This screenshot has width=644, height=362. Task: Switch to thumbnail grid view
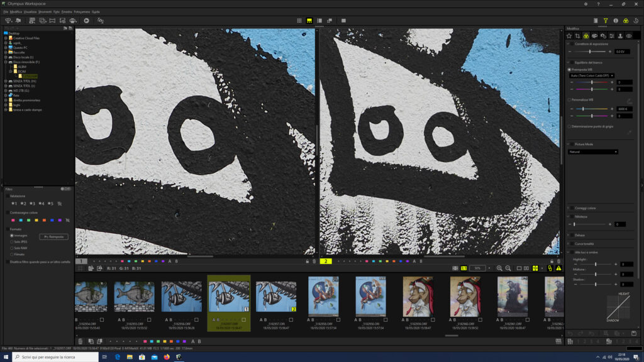[299, 21]
